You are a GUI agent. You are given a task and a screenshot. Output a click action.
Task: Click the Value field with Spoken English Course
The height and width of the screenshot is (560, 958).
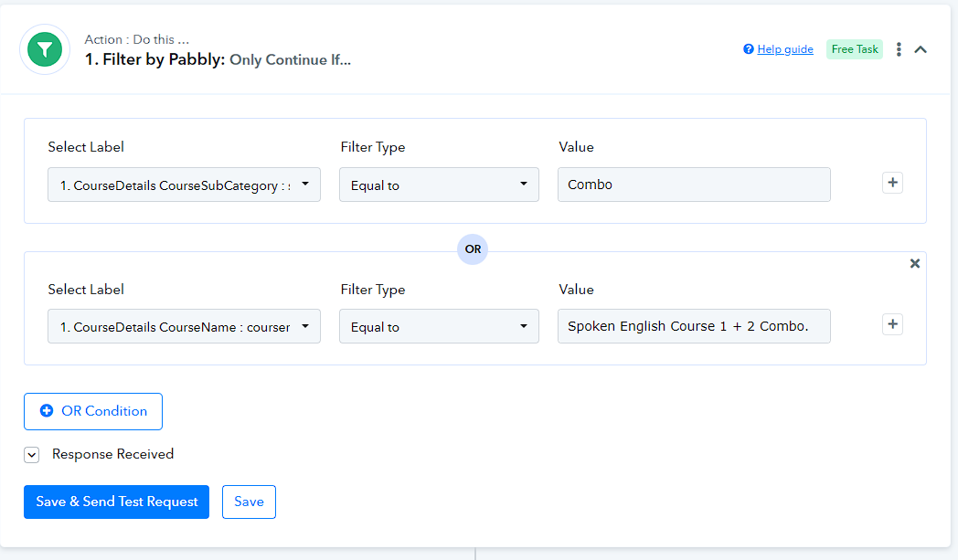pyautogui.click(x=694, y=326)
